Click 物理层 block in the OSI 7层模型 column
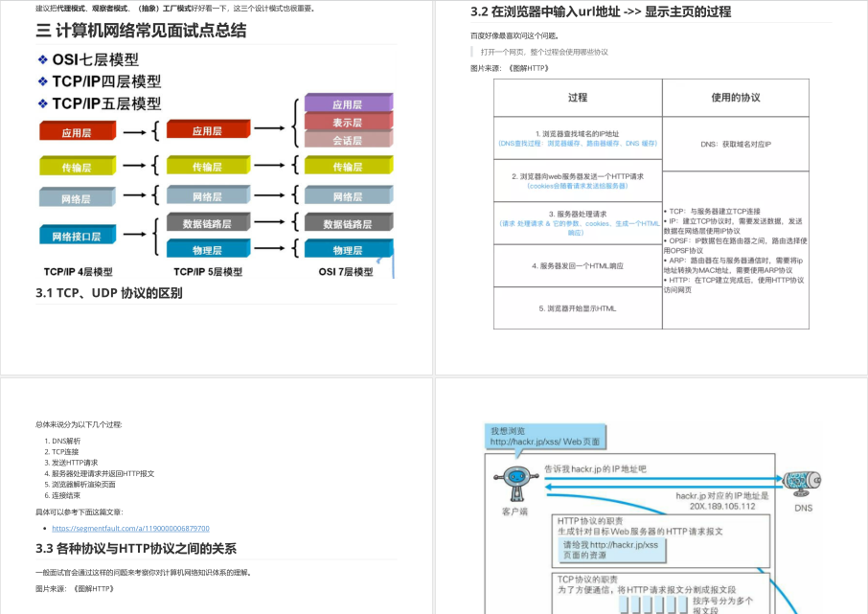Viewport: 868px width, 614px height. (348, 249)
